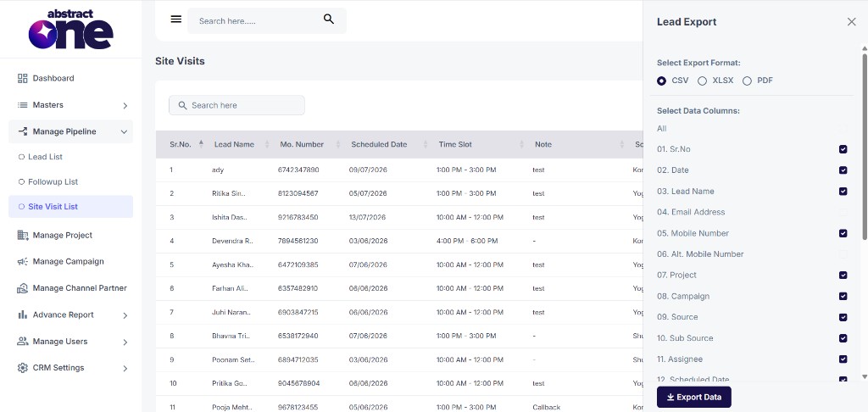Screen dimensions: 868x412
Task: Click mobile number 7894561230
Action: click(298, 241)
